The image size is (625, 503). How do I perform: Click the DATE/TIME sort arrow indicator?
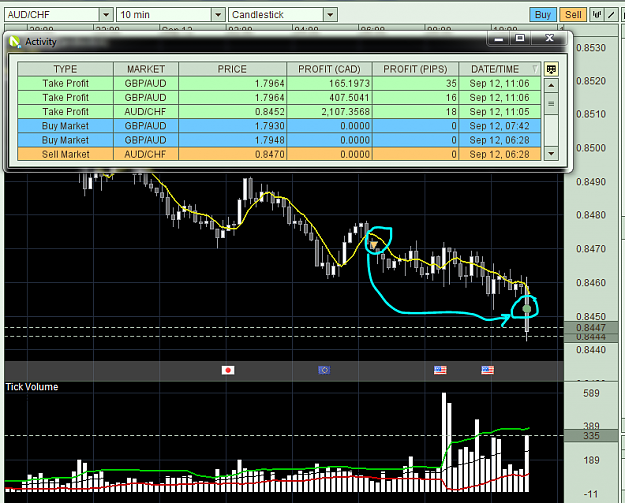coord(535,69)
